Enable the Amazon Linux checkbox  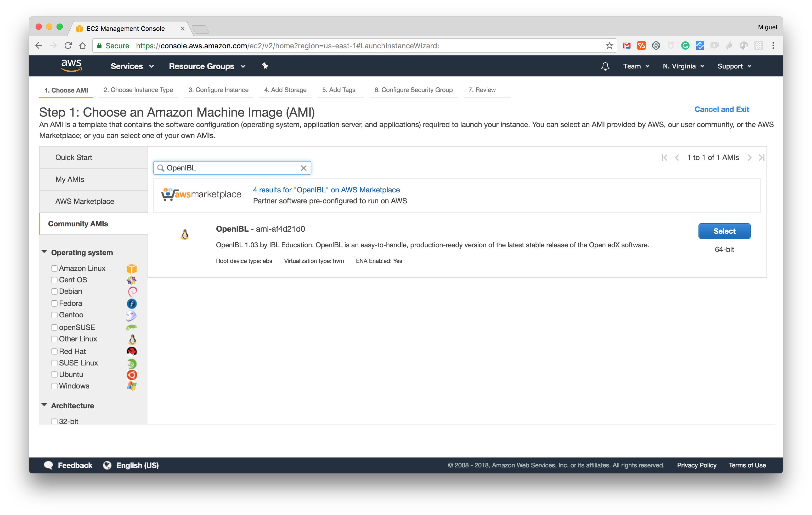[x=54, y=268]
